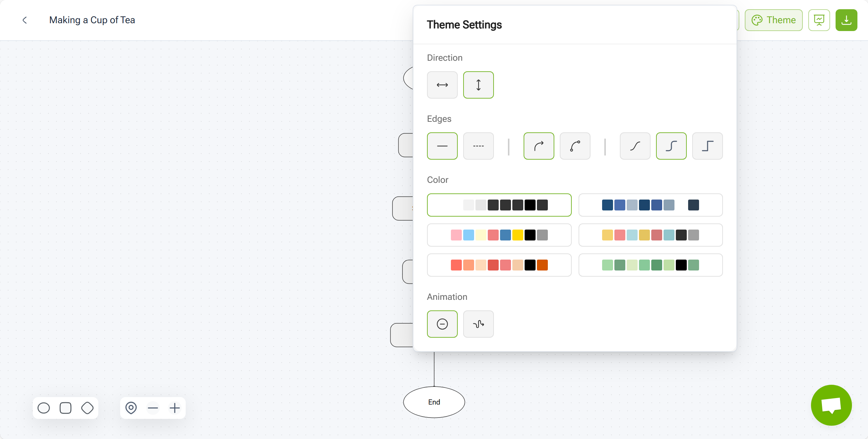This screenshot has height=439, width=868.
Task: Select the dashed edge style
Action: coord(479,146)
